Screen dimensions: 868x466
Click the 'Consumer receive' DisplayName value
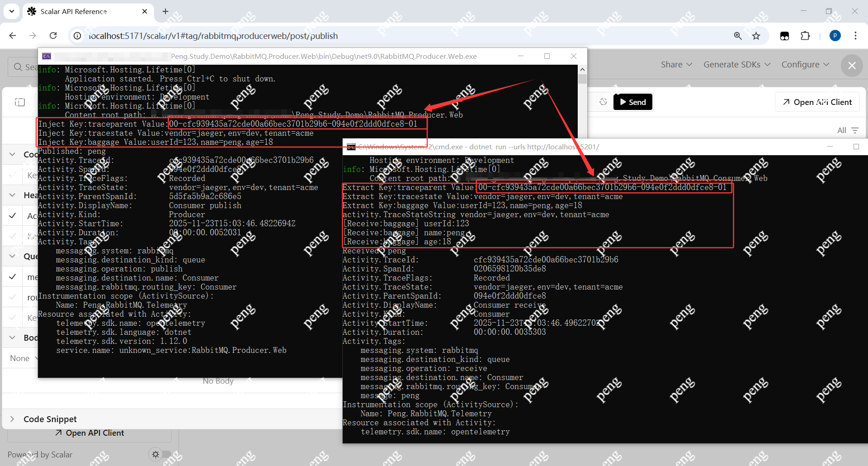(510, 305)
